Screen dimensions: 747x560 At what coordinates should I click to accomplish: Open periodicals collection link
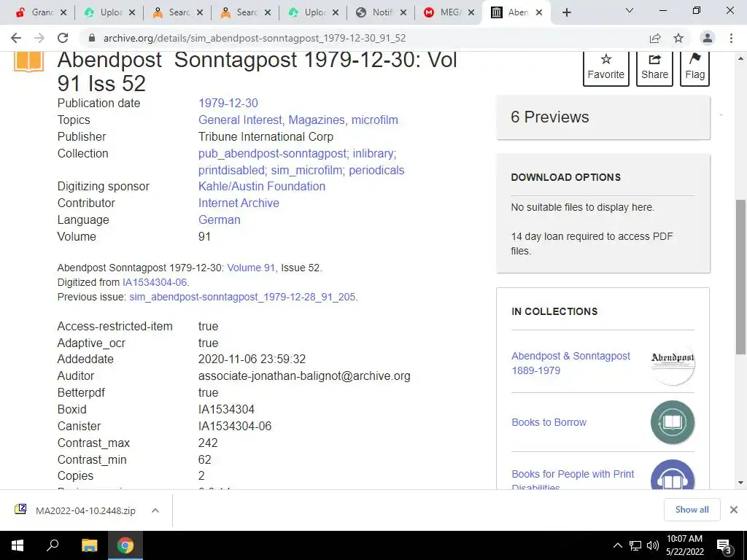pos(376,170)
